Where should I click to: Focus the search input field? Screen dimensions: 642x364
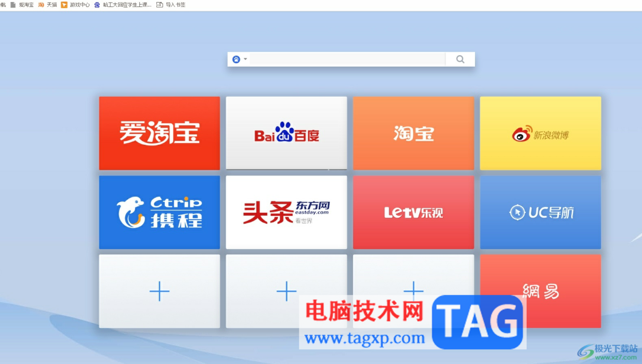347,59
